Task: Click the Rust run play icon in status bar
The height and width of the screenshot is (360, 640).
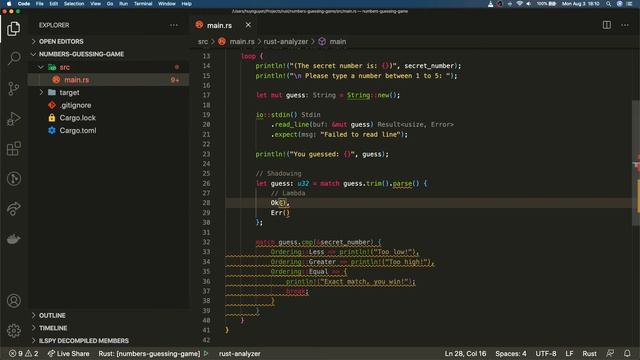Action: coord(206,353)
